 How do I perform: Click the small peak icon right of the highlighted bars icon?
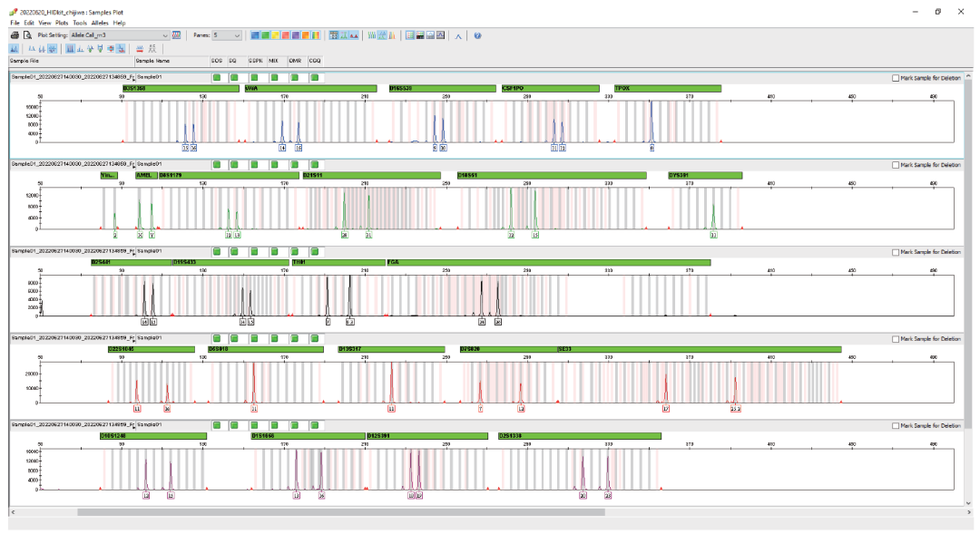click(x=80, y=48)
